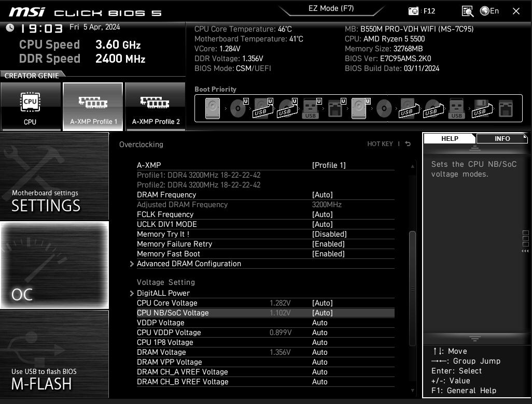Switch to EZ Mode (F7)
Viewport: 532px width, 404px height.
[x=331, y=8]
